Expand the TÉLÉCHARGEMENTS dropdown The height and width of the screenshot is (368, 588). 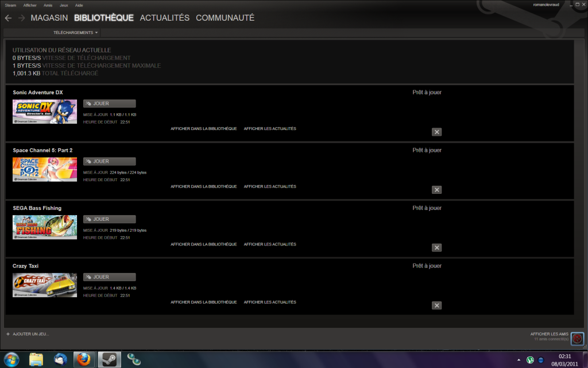pyautogui.click(x=75, y=33)
